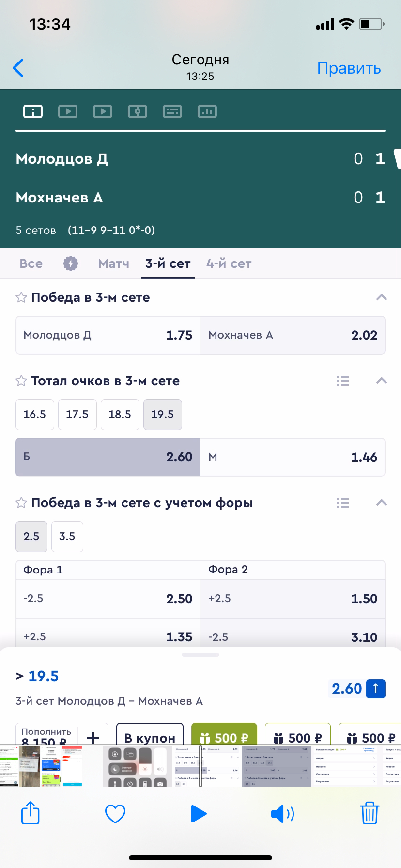
Task: Collapse the Победа в 3-м сете section
Action: point(382,297)
